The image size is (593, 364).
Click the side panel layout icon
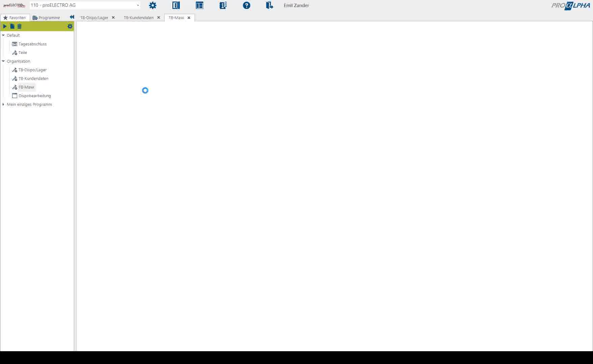click(176, 5)
